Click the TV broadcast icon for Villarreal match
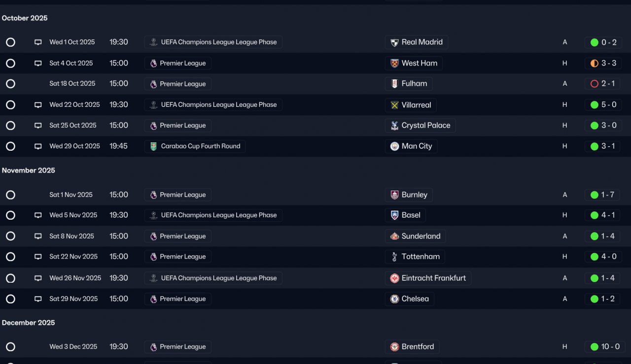 pyautogui.click(x=38, y=105)
